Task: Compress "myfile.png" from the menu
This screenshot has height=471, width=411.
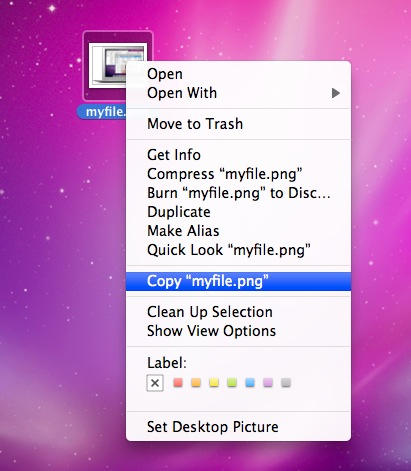Action: tap(225, 174)
